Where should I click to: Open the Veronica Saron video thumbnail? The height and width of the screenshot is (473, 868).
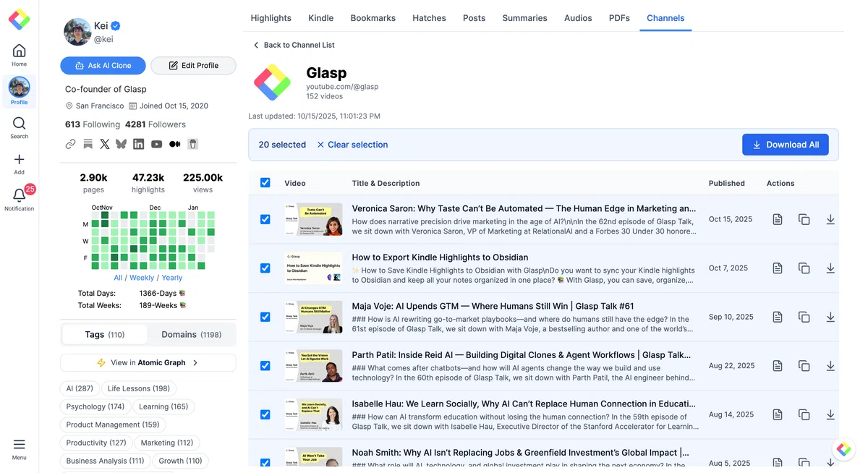[x=313, y=219]
